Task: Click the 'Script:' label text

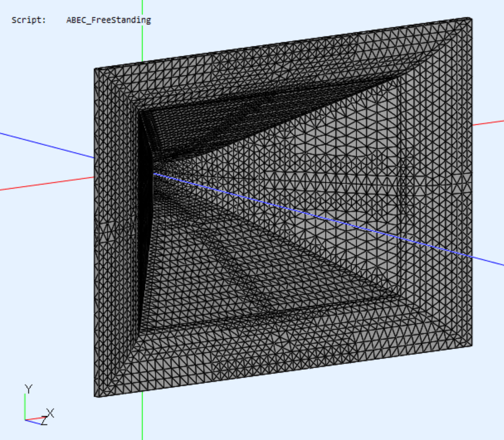Action: point(29,20)
